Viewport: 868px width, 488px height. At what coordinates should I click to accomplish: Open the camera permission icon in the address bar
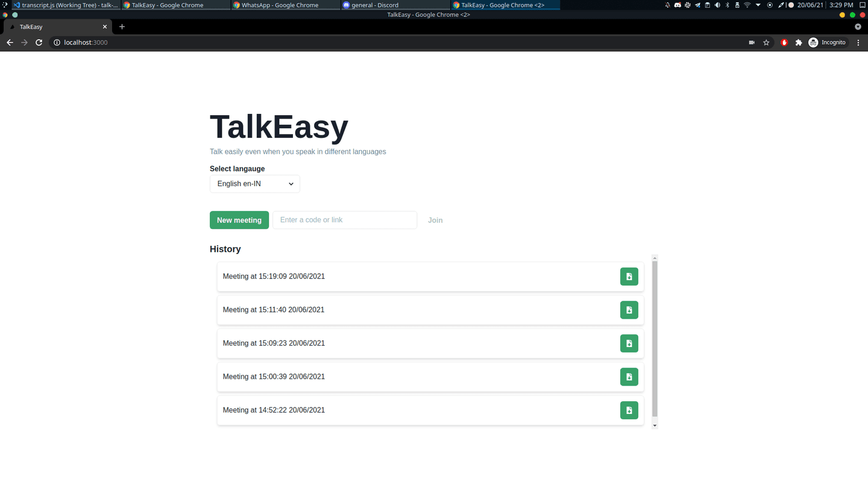[x=752, y=43]
